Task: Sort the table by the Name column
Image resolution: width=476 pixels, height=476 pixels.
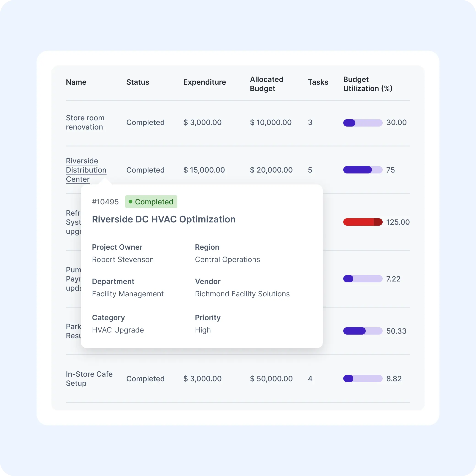Action: point(76,82)
